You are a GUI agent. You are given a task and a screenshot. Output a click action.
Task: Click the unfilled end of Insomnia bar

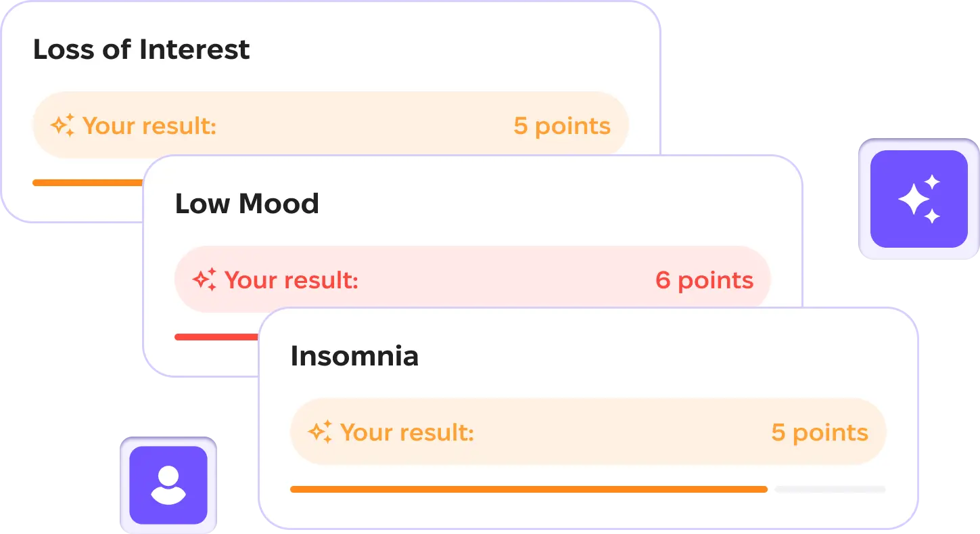coord(830,489)
